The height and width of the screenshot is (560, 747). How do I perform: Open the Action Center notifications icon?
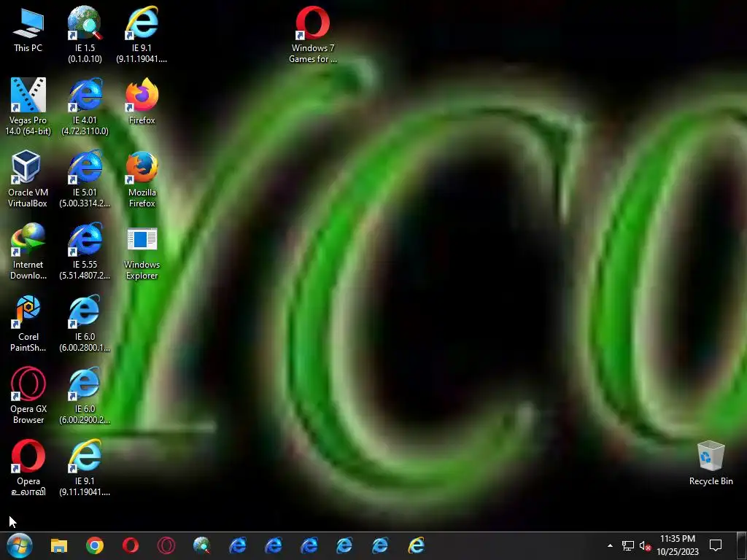pyautogui.click(x=716, y=545)
